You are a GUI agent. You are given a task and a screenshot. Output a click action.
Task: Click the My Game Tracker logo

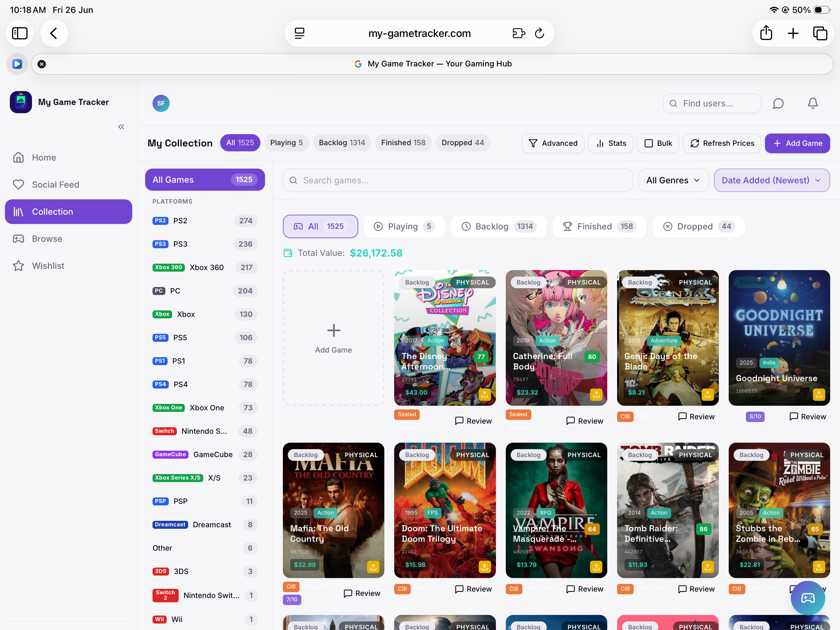click(x=21, y=102)
